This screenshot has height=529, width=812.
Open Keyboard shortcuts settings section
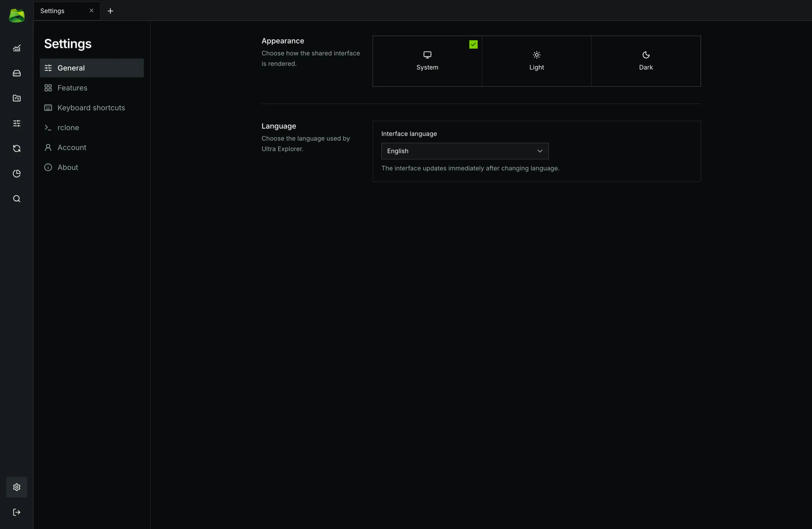click(x=92, y=108)
